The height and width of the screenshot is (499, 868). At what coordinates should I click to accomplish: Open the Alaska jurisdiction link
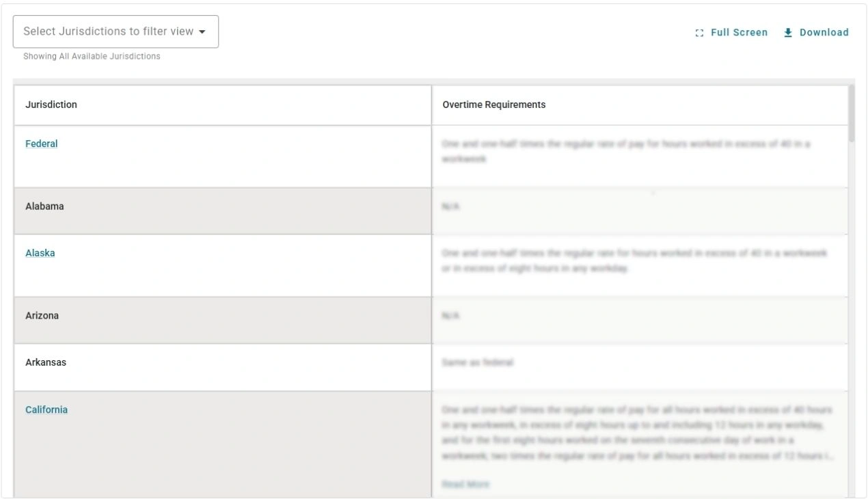pos(40,252)
